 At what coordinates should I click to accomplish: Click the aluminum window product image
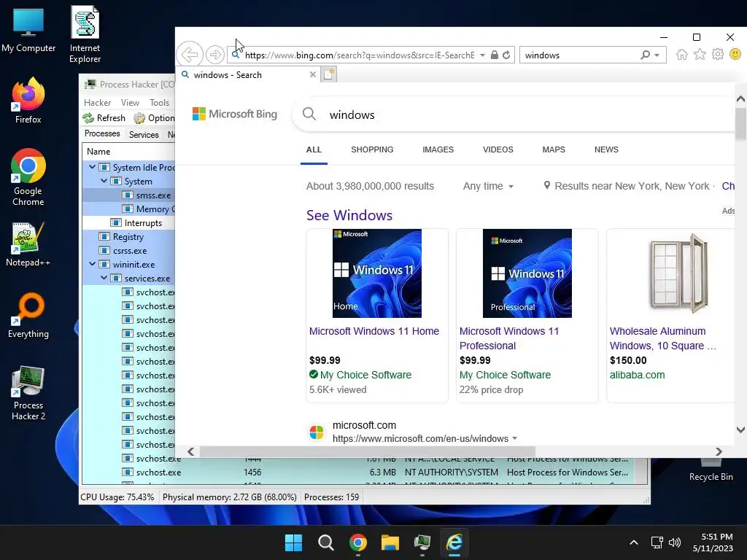point(678,273)
